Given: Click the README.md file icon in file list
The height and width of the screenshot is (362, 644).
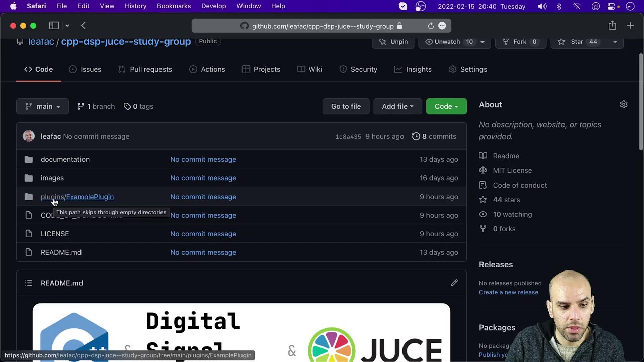Looking at the screenshot, I should click(x=29, y=252).
